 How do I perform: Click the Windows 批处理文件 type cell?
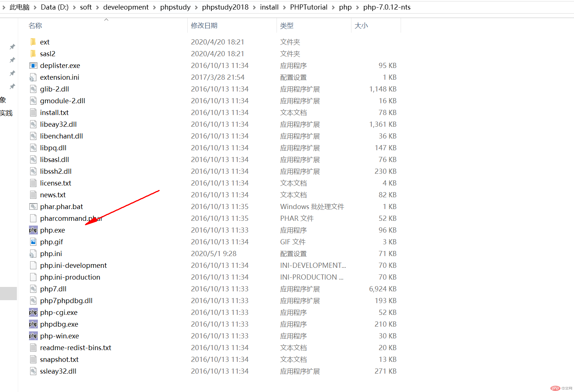[x=312, y=206]
